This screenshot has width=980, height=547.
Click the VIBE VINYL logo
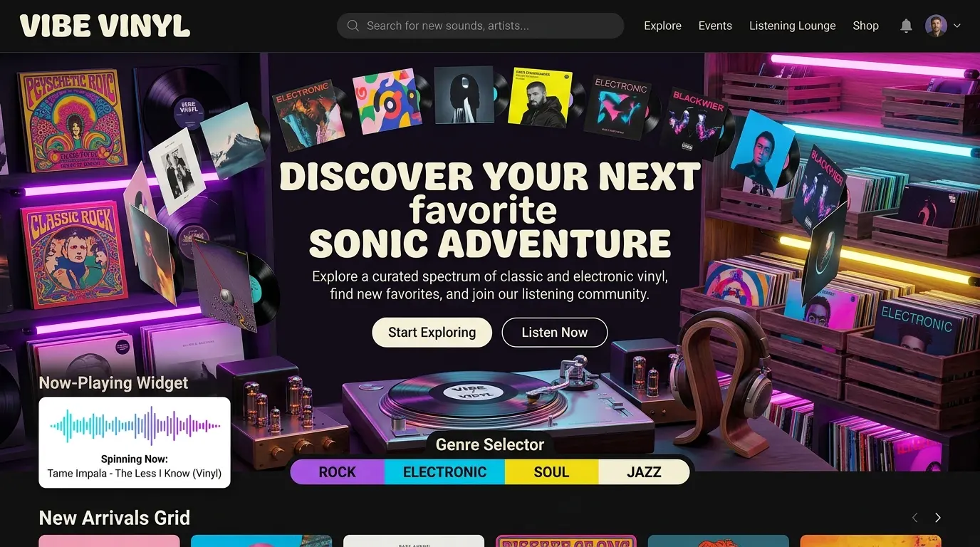coord(105,26)
